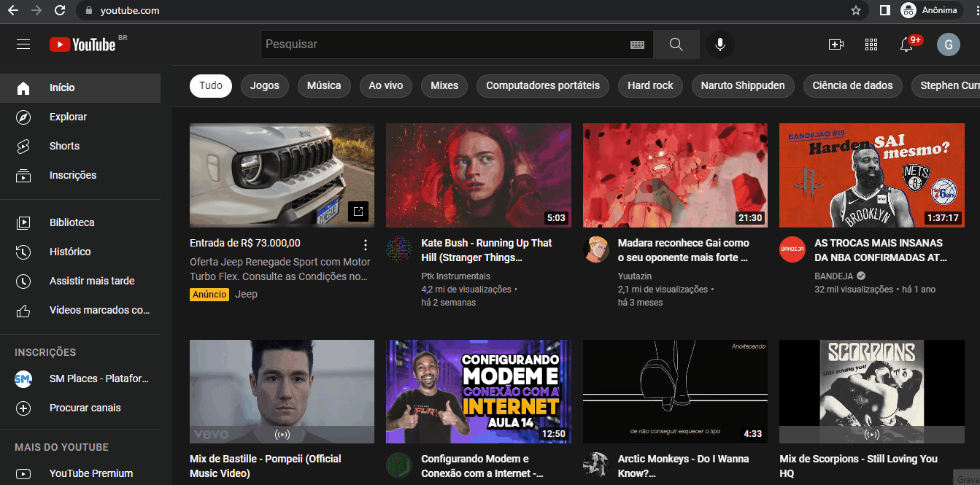Viewport: 980px width, 485px height.
Task: Click the Jeep advertiser name
Action: pyautogui.click(x=246, y=295)
